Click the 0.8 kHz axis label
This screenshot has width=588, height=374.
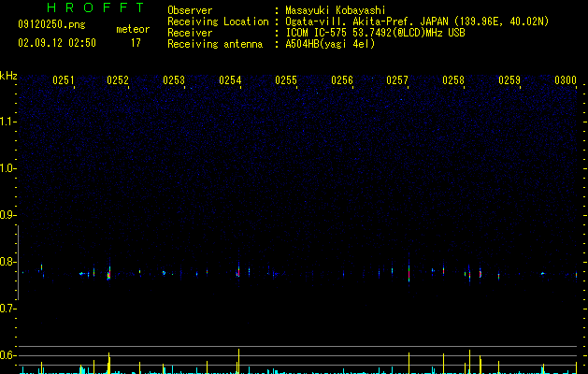click(8, 262)
